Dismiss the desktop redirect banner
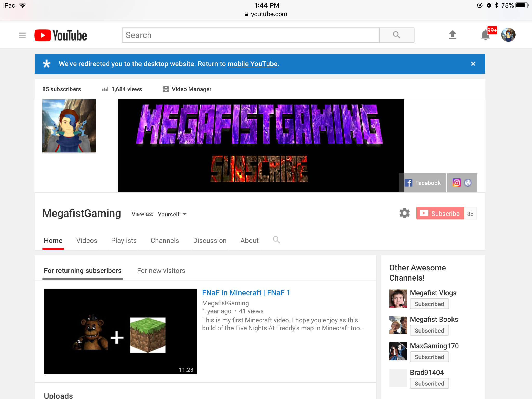The width and height of the screenshot is (532, 399). point(473,64)
